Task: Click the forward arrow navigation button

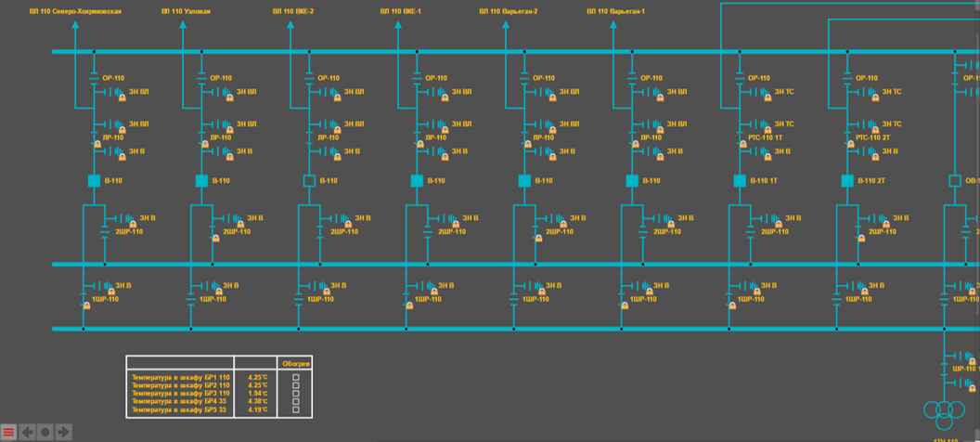Action: 63,432
